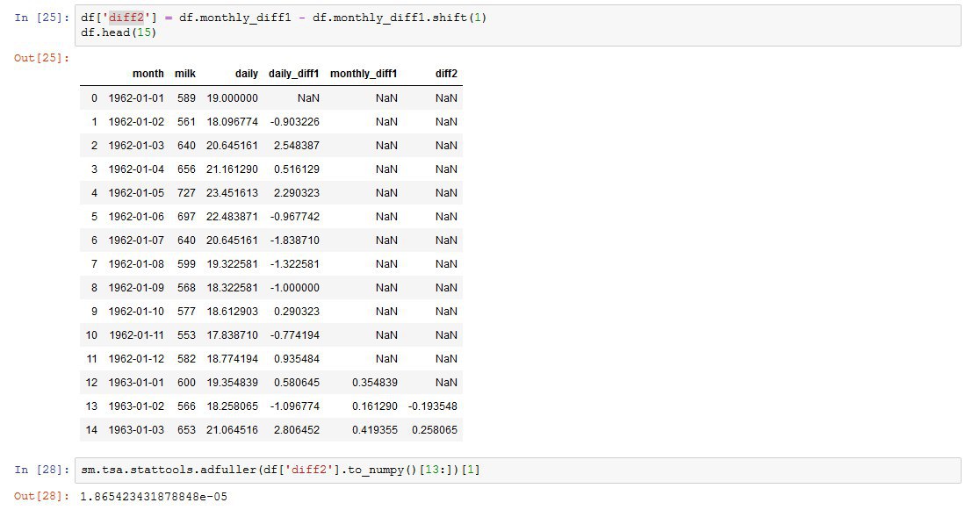Image resolution: width=980 pixels, height=510 pixels.
Task: Click daily_diff1 value 0.935484
Action: [297, 359]
